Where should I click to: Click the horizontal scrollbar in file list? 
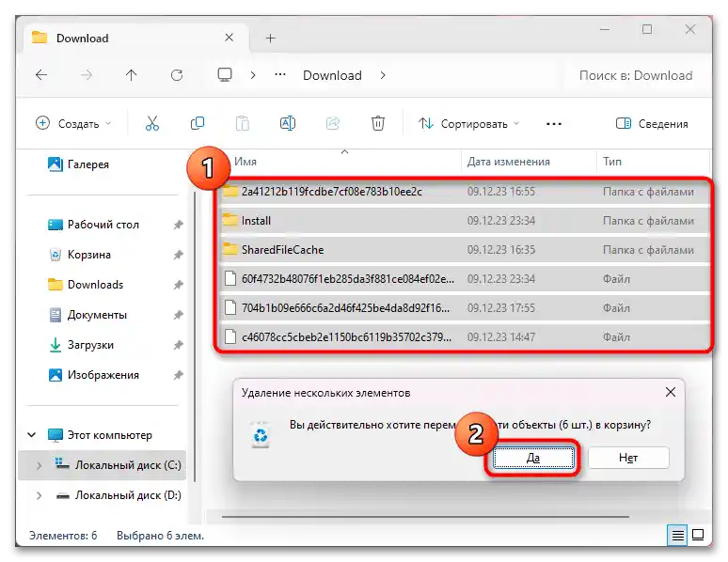pos(425,517)
